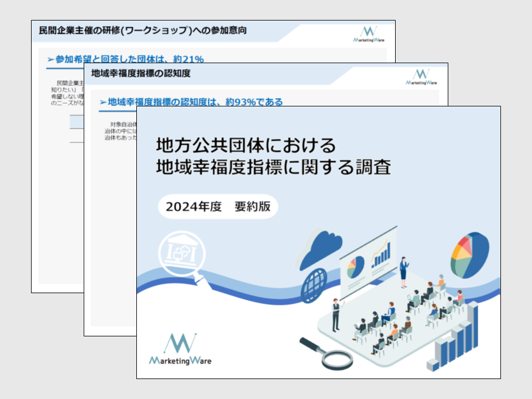Viewport: 532px width, 399px height.
Task: Click the 約93%である headline on the middle slide
Action: pos(191,102)
